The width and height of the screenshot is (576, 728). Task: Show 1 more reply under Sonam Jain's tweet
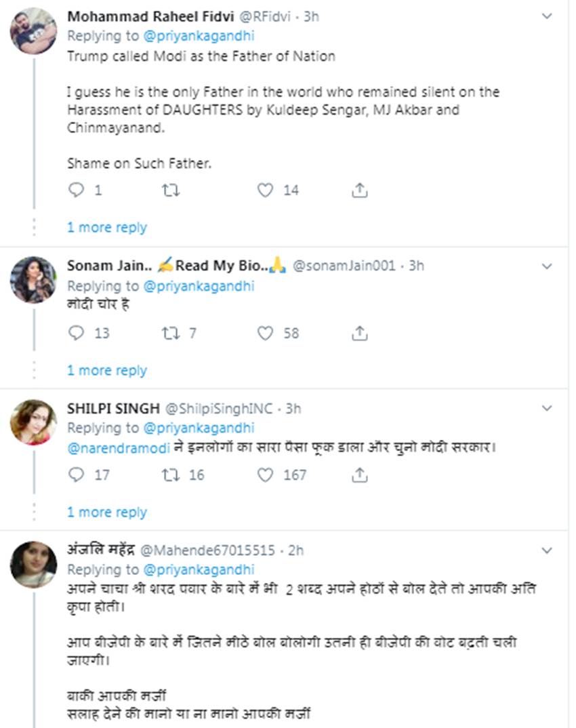107,370
